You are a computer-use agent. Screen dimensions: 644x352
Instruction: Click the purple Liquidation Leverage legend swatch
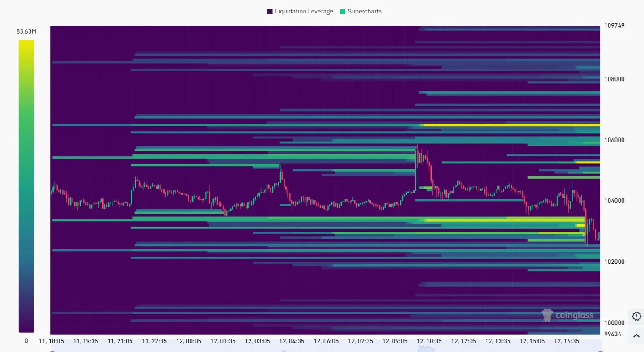(x=270, y=12)
